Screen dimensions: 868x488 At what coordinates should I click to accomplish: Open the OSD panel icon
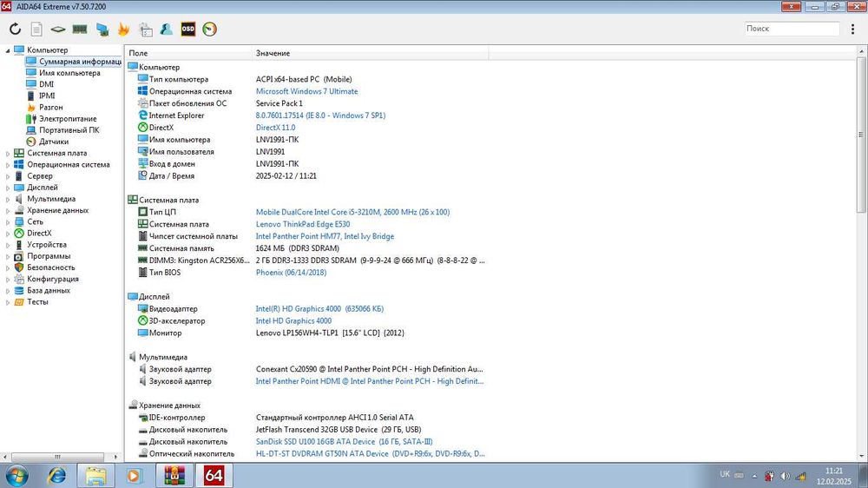(188, 29)
